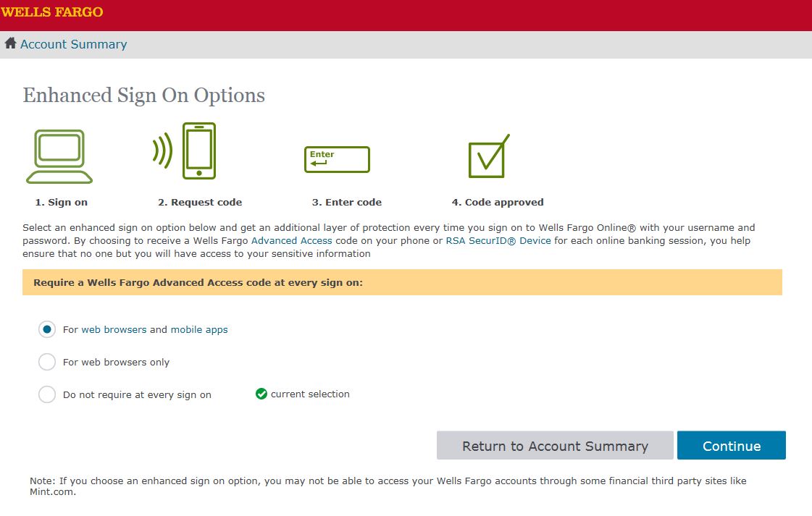This screenshot has width=812, height=516.
Task: Click the Continue button
Action: pyautogui.click(x=731, y=445)
